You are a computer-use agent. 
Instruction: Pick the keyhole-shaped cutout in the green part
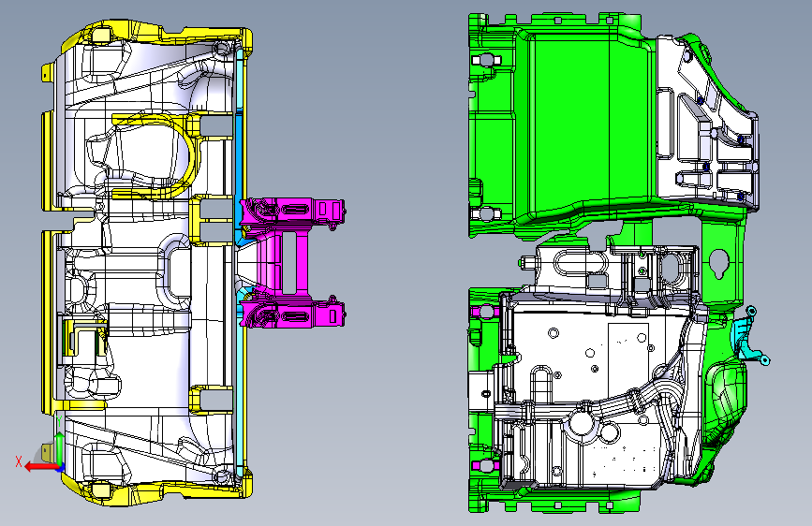tap(720, 264)
